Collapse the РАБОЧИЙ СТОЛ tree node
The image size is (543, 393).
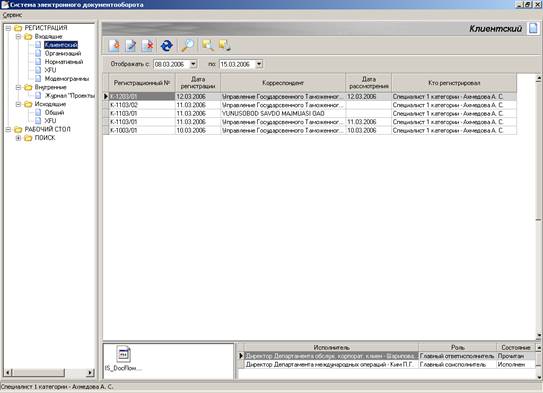click(x=8, y=129)
